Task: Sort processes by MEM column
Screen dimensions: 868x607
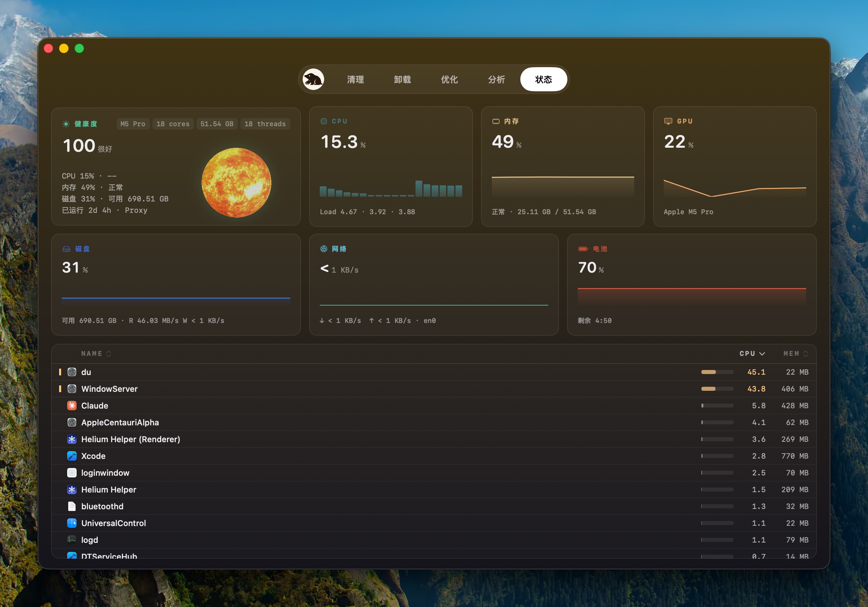Action: (795, 354)
